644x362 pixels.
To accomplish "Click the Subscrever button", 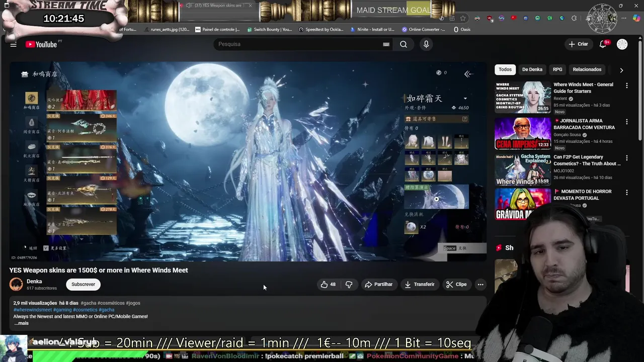I will [x=83, y=285].
